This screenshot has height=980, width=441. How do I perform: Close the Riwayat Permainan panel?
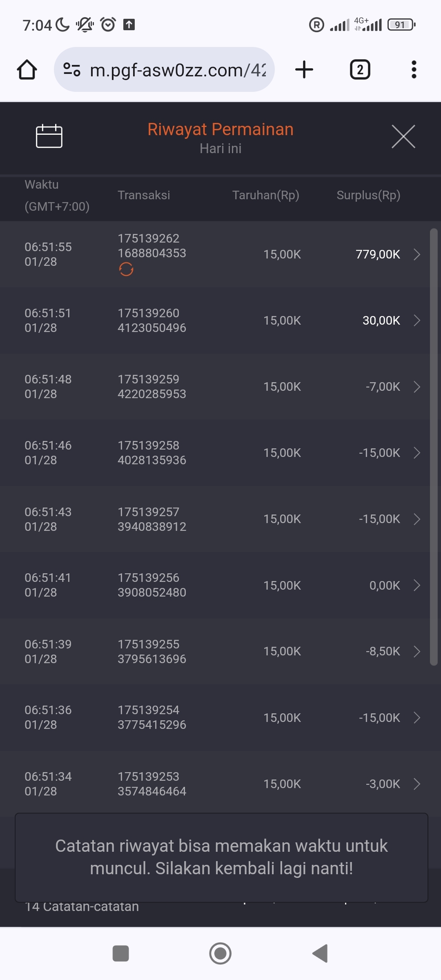[403, 136]
